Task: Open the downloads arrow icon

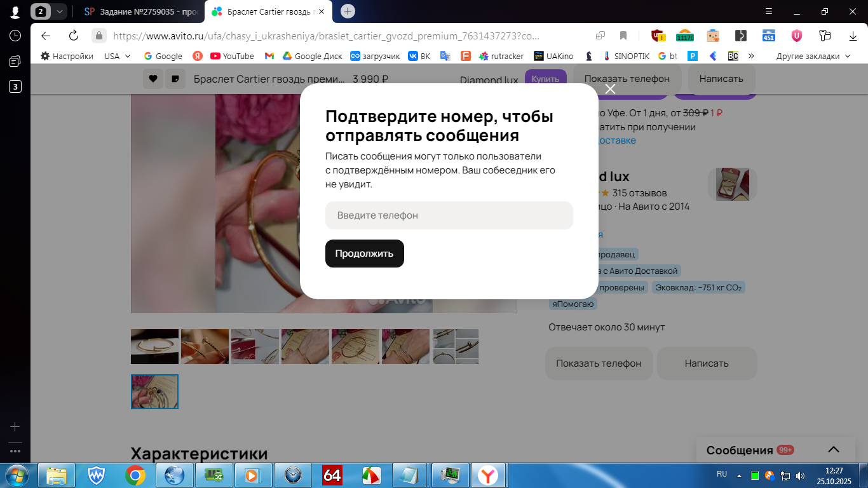Action: [x=853, y=36]
